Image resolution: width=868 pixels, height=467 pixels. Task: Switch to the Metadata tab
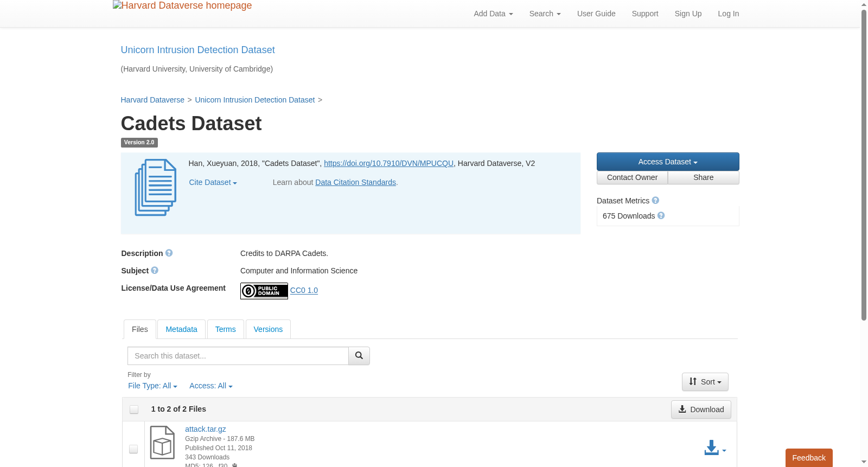pos(181,329)
